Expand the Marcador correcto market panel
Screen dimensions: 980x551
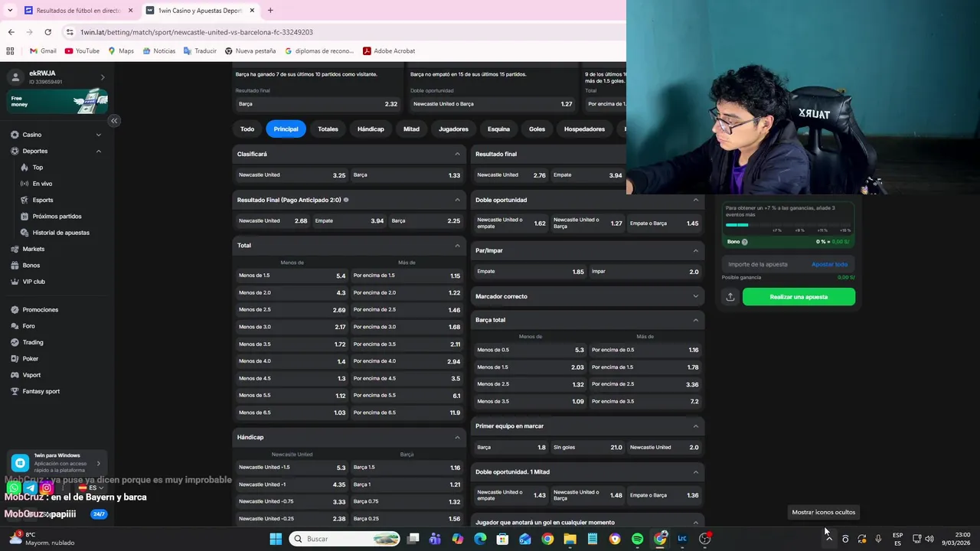pyautogui.click(x=695, y=296)
